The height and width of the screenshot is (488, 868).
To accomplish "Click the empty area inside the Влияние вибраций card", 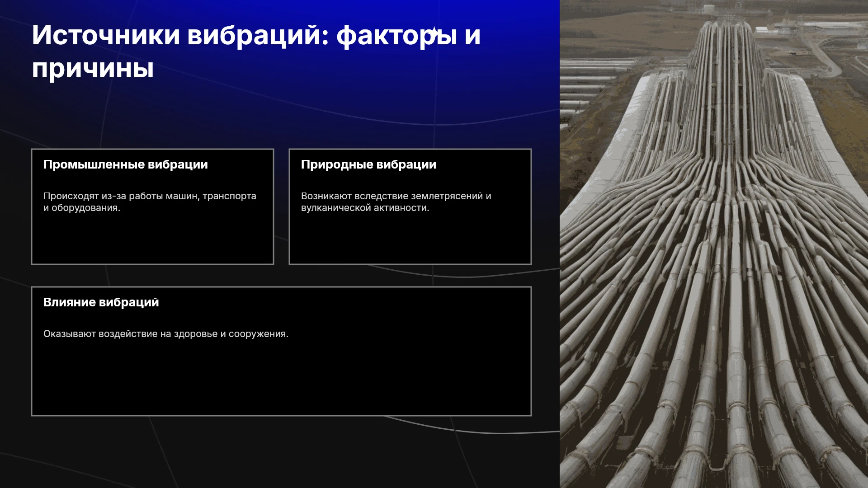I will (x=281, y=380).
